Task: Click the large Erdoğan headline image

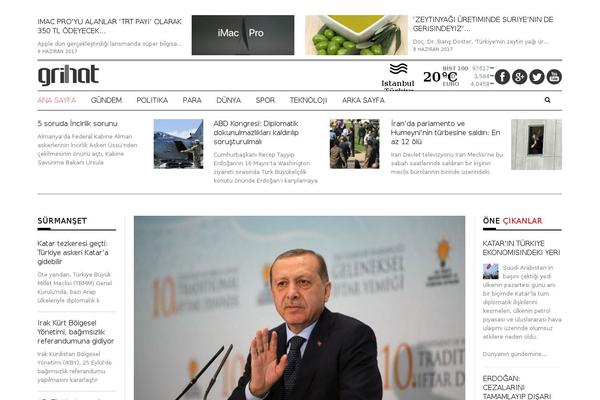Action: coord(299,308)
